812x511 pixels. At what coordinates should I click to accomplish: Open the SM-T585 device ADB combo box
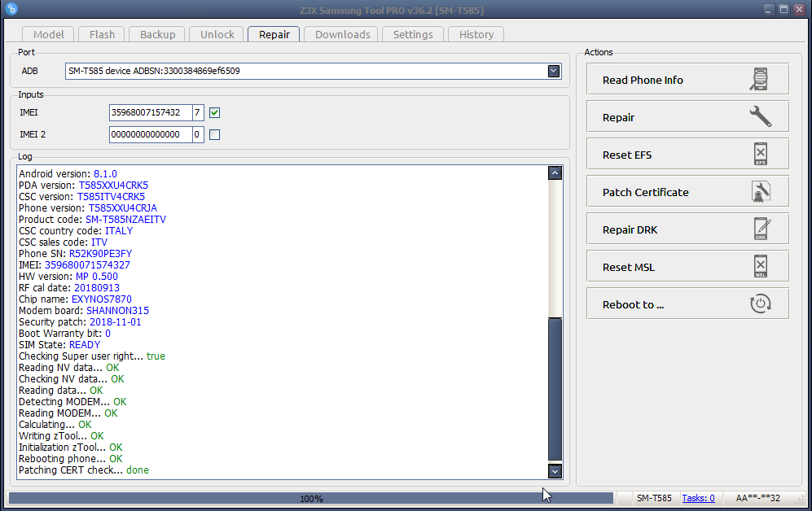pyautogui.click(x=314, y=71)
